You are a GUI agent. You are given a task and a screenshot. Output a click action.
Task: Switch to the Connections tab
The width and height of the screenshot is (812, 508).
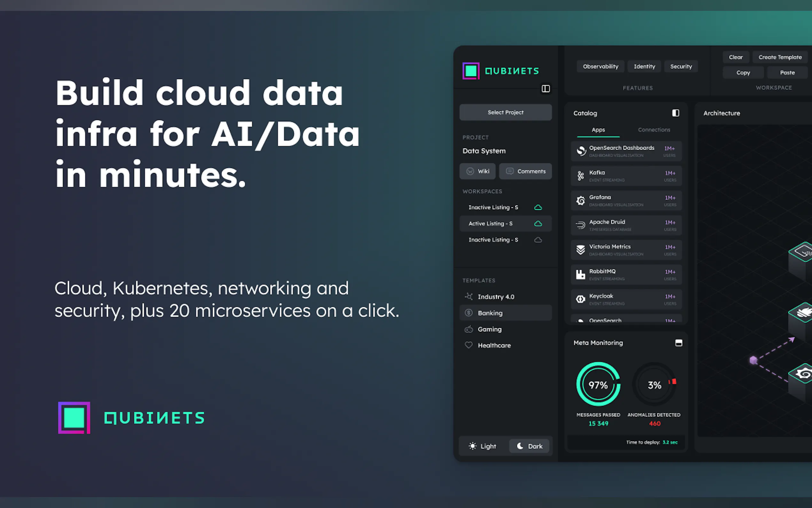pos(653,130)
